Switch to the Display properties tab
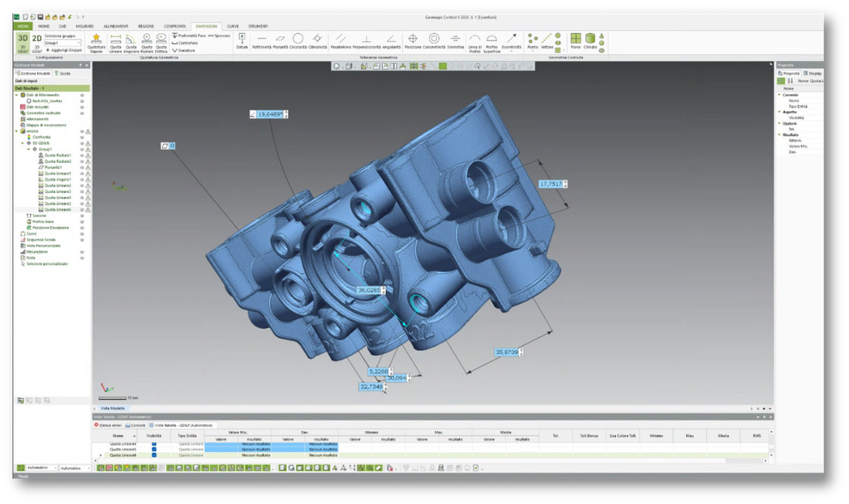Image resolution: width=849 pixels, height=504 pixels. (x=813, y=73)
